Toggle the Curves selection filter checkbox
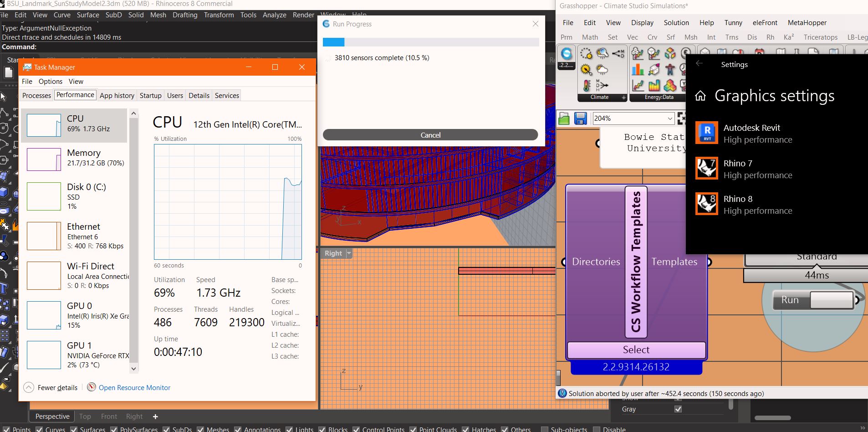Screen dimensions: 868x432 tap(39, 429)
